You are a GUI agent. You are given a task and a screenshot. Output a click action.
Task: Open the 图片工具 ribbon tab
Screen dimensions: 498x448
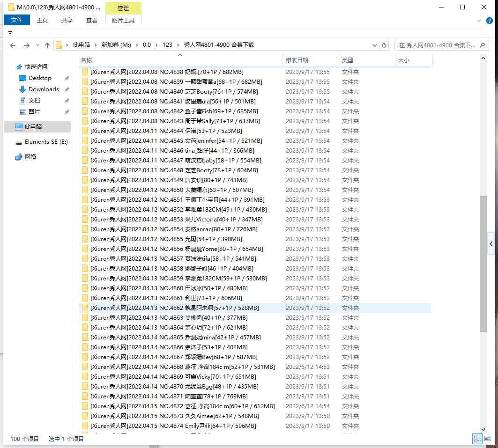pos(123,20)
